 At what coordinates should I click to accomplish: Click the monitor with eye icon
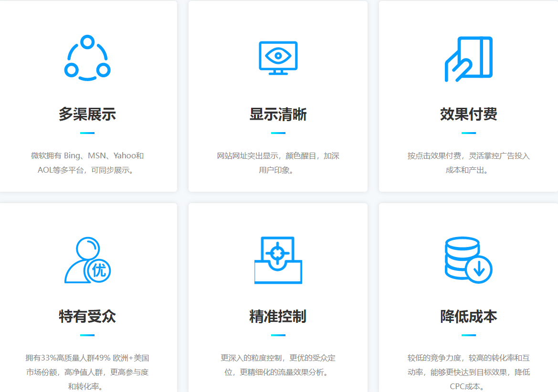tap(278, 58)
